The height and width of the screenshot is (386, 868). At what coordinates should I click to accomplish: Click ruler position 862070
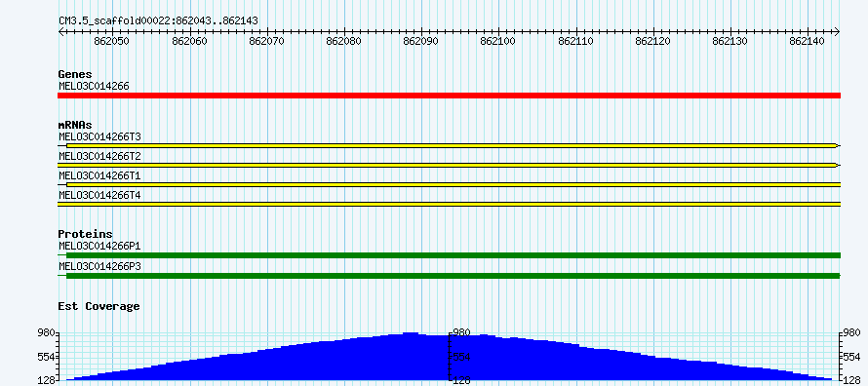(x=267, y=42)
